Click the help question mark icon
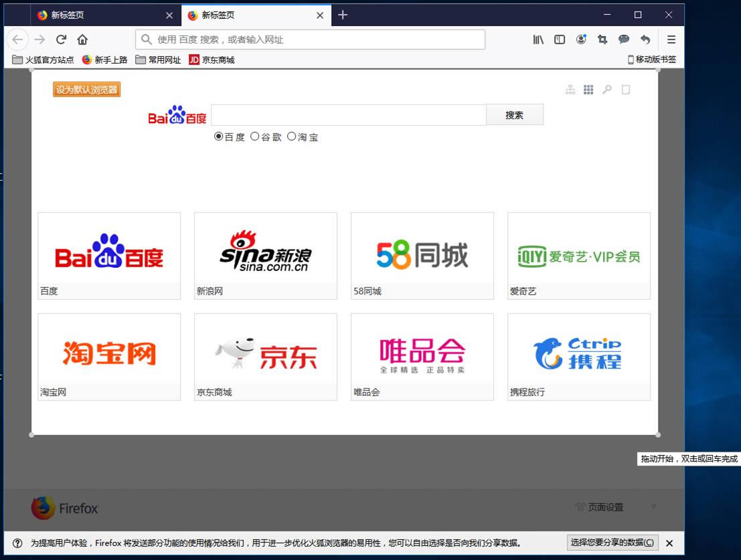The width and height of the screenshot is (741, 560). pos(17,543)
